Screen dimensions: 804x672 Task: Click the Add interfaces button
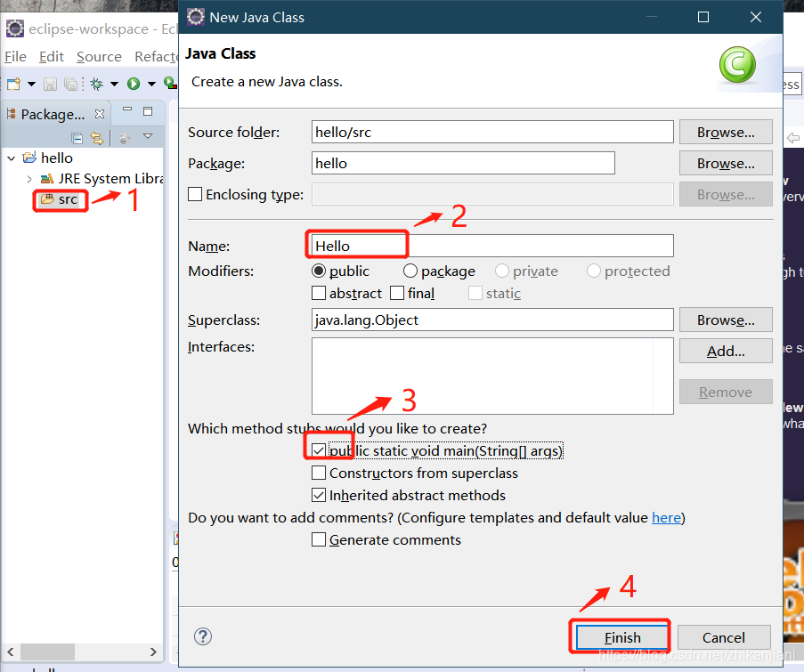(726, 351)
